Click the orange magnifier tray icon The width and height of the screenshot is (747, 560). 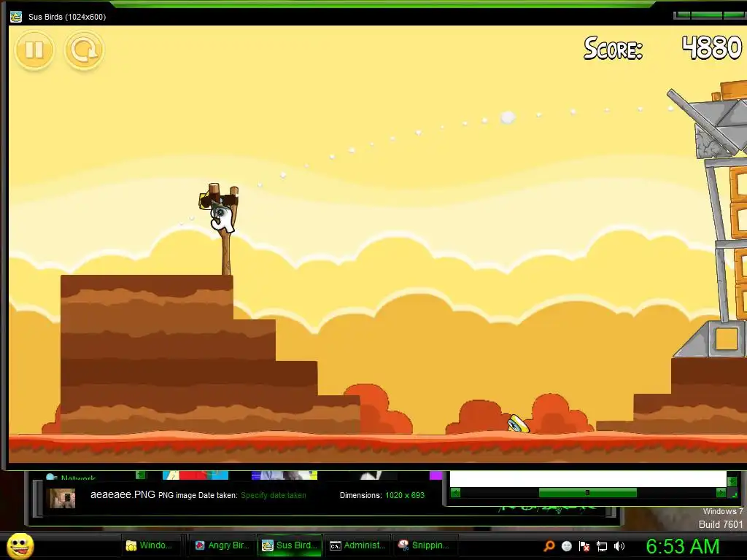point(549,546)
